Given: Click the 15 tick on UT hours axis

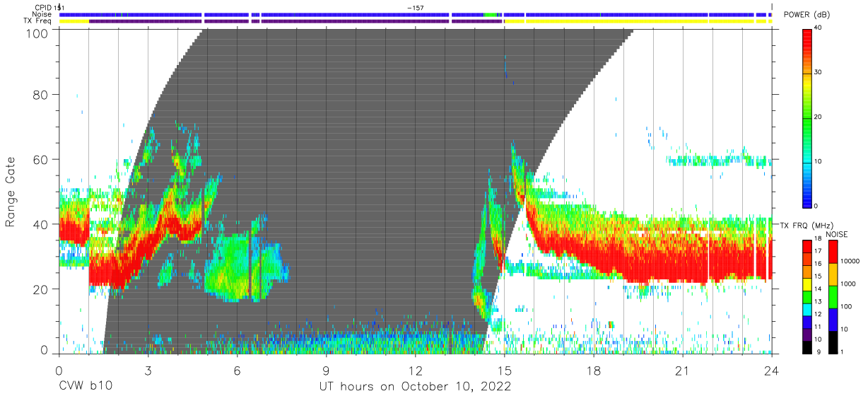Looking at the screenshot, I should coord(504,370).
